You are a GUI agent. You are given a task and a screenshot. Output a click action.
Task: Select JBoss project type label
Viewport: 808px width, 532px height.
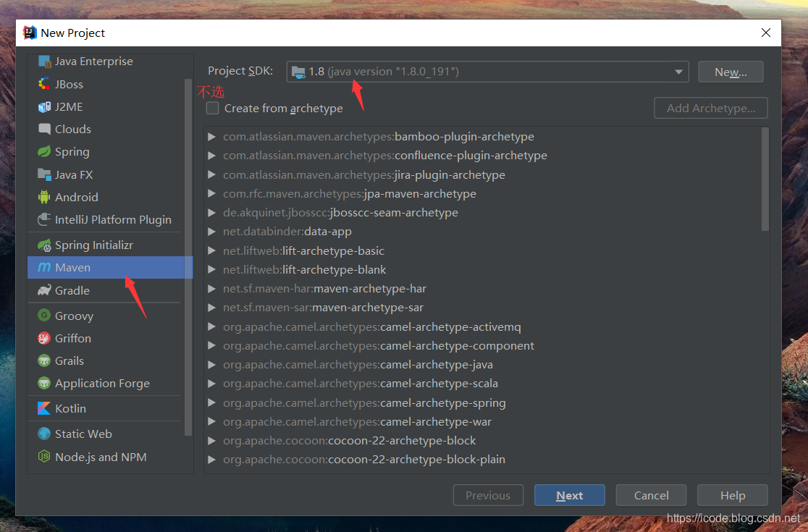(x=69, y=84)
